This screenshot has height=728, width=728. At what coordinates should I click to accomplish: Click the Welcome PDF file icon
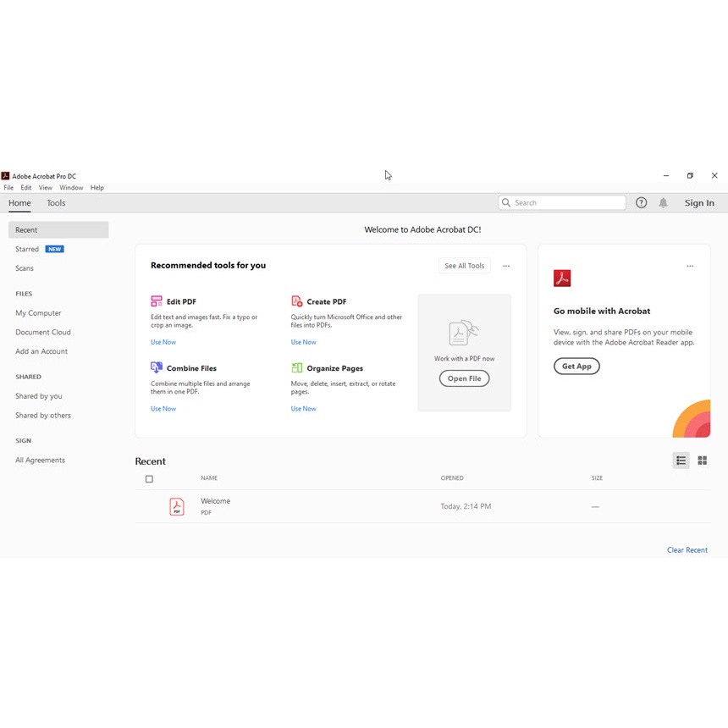pos(177,505)
